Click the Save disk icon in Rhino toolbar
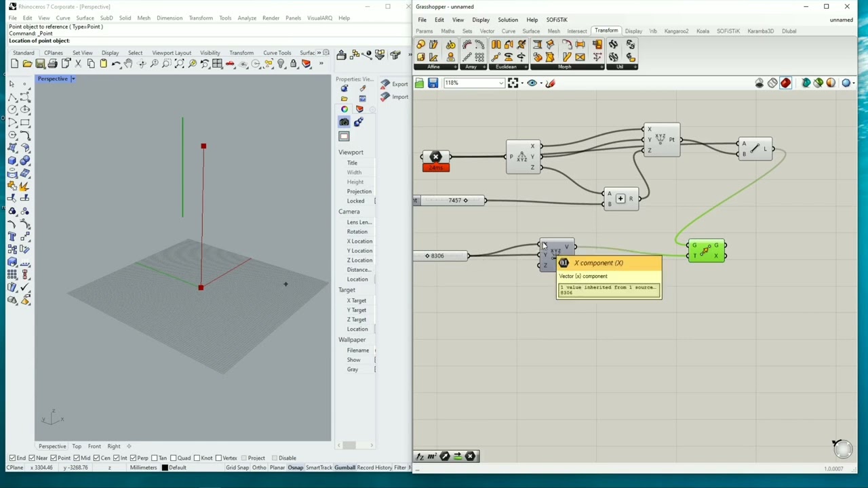 (40, 64)
